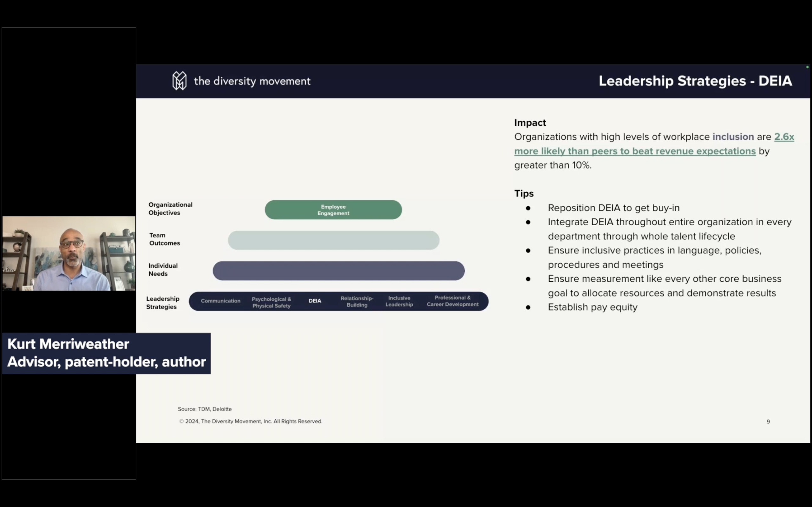Image resolution: width=812 pixels, height=507 pixels.
Task: Select Professional & Career Development strategy
Action: tap(452, 301)
